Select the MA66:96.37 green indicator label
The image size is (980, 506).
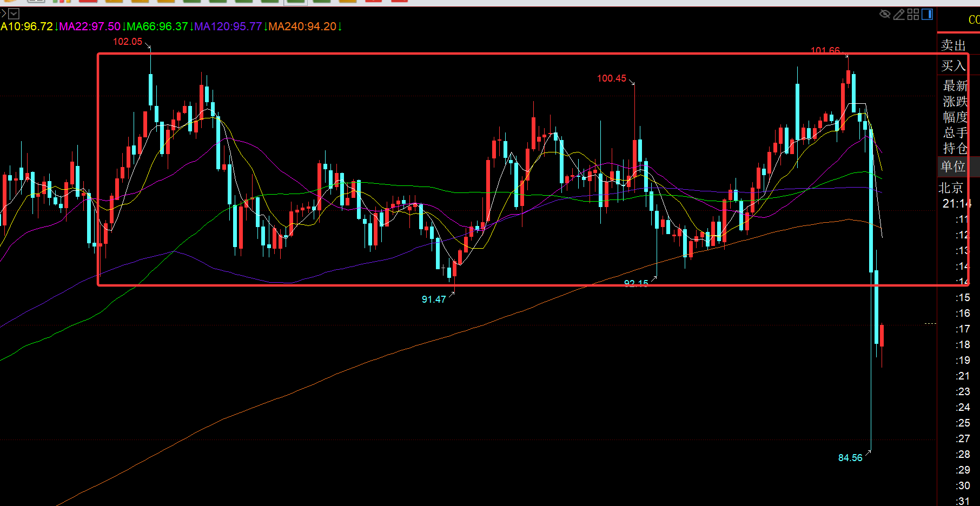(x=157, y=26)
